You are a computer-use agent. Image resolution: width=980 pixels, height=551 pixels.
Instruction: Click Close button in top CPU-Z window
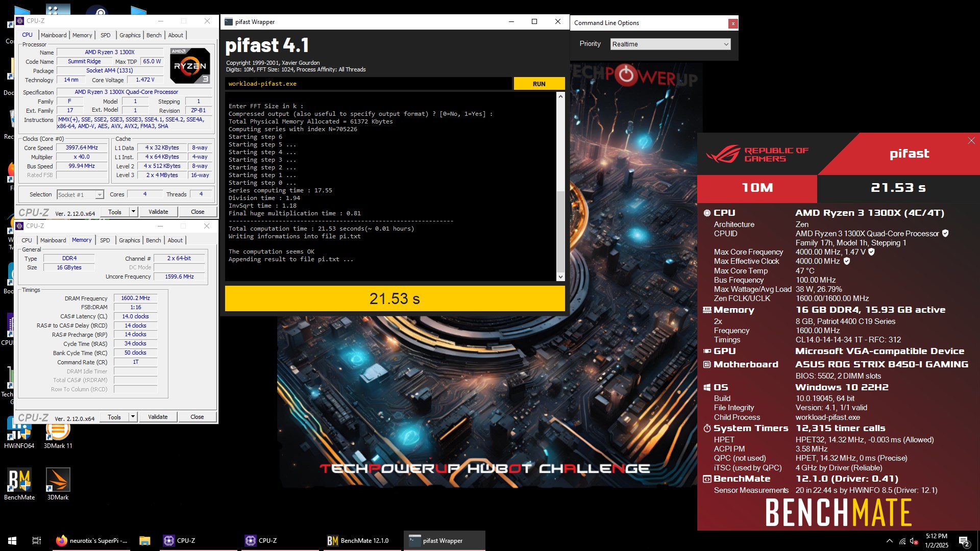pos(198,212)
